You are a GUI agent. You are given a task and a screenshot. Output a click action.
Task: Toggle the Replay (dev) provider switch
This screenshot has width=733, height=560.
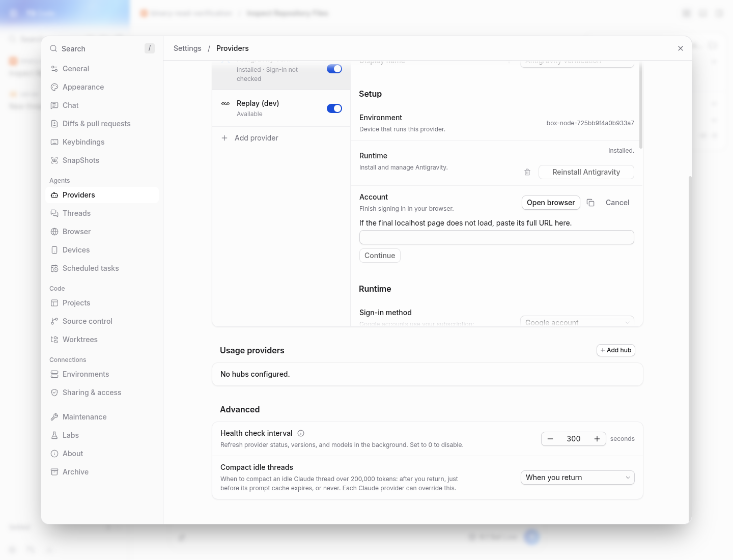(x=334, y=108)
